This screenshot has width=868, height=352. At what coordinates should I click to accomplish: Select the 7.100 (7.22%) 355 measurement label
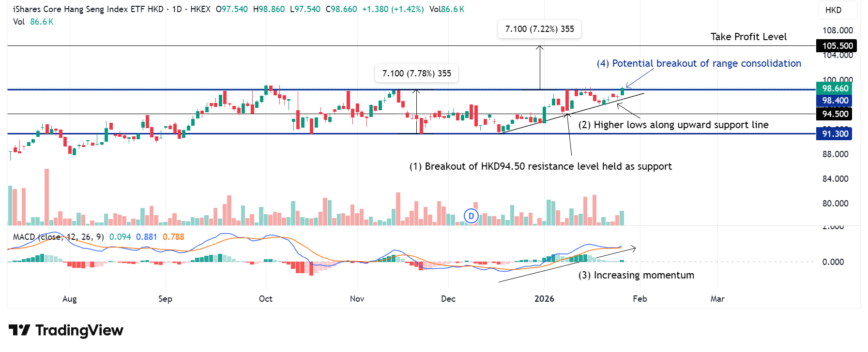(539, 29)
